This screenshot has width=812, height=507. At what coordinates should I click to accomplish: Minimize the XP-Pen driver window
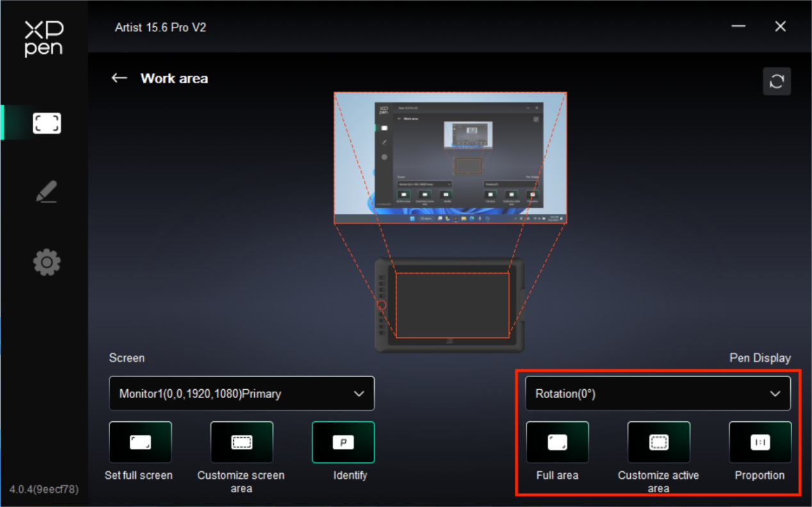point(738,27)
